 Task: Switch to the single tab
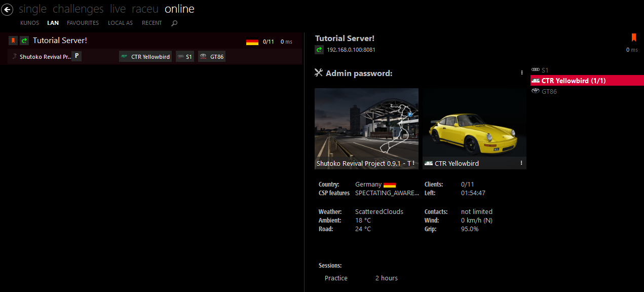[x=32, y=9]
